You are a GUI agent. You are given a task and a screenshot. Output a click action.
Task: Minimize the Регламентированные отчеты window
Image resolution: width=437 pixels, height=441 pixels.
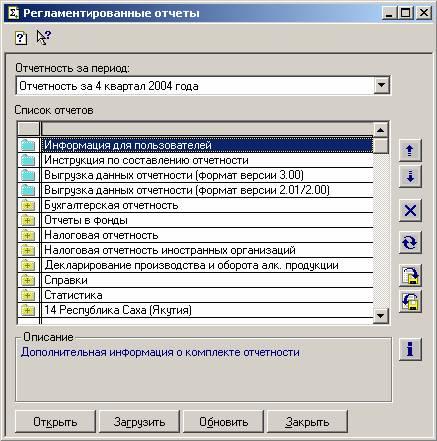(389, 13)
